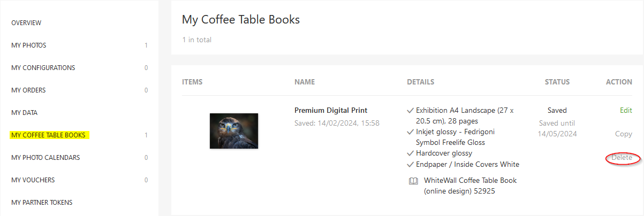Click the open book icon beside WhiteWall Coffee Table Book
The width and height of the screenshot is (644, 216).
413,181
